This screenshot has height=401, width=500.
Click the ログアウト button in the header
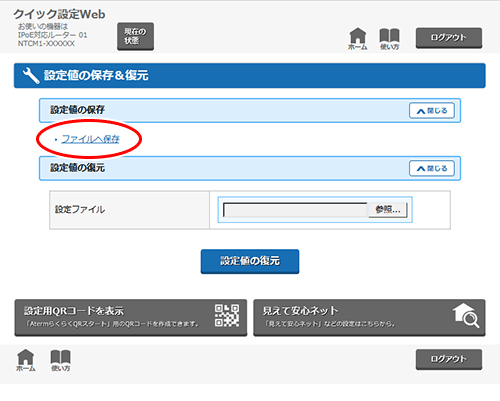(x=449, y=38)
